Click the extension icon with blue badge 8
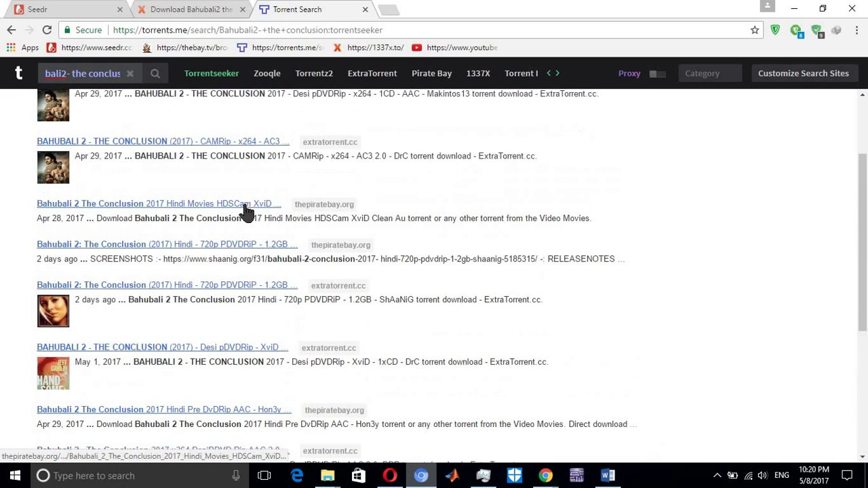Viewport: 868px width, 488px height. (x=797, y=30)
